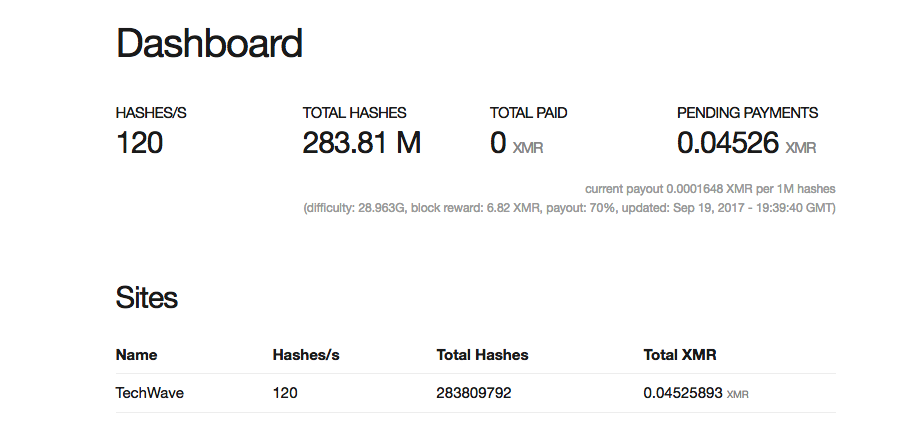911x446 pixels.
Task: Click the Hashes/s column header in Sites table
Action: (304, 355)
